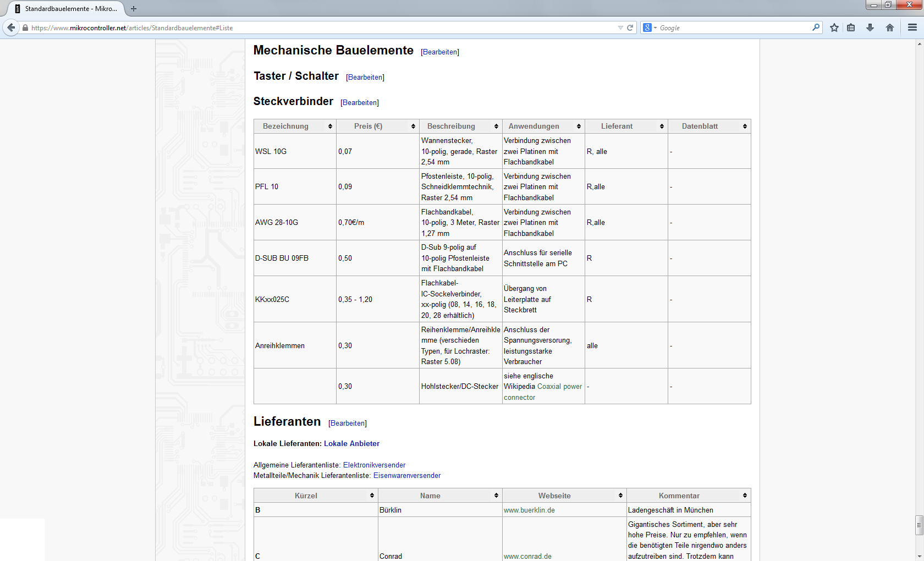Open the Elektronikversender link
Screen dimensions: 924x561
pos(374,465)
